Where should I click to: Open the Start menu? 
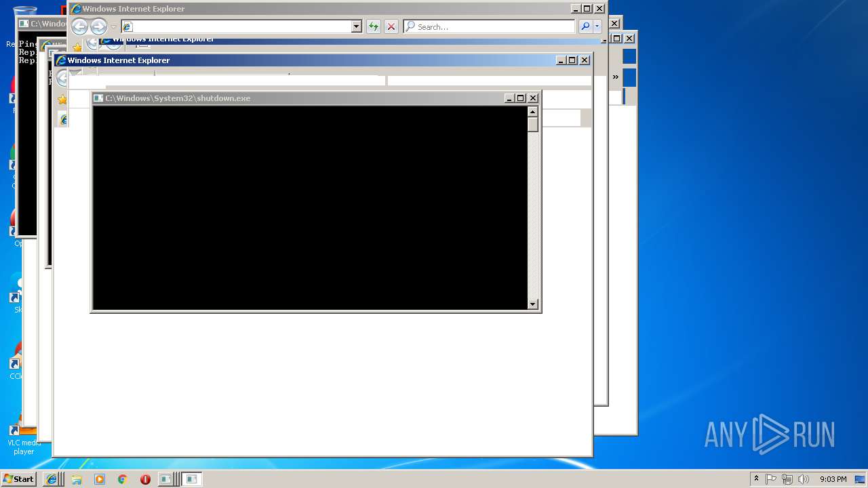coord(18,479)
